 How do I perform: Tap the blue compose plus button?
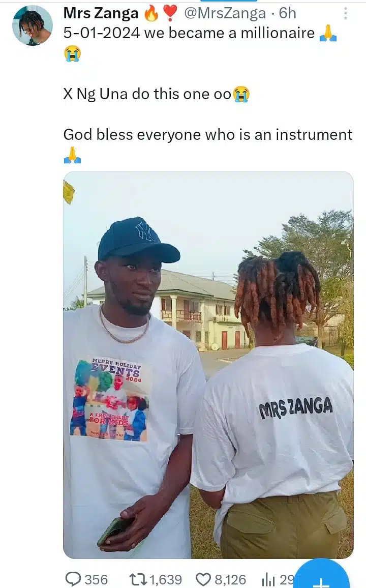[x=322, y=576]
